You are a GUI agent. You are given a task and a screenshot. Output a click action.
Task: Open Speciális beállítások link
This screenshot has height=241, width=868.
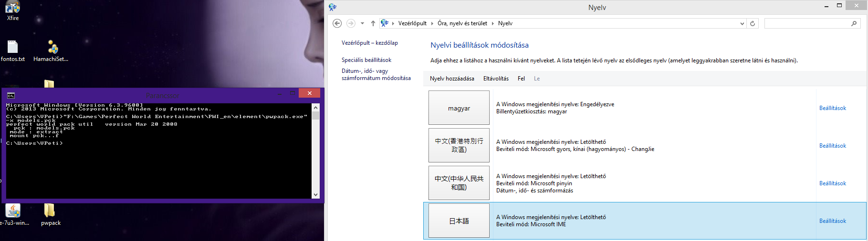366,60
